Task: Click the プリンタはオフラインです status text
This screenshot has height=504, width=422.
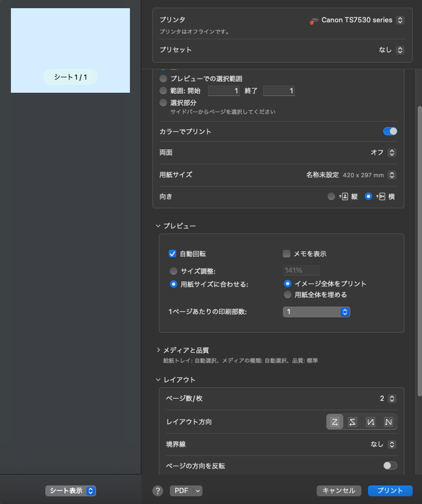Action: (x=194, y=32)
